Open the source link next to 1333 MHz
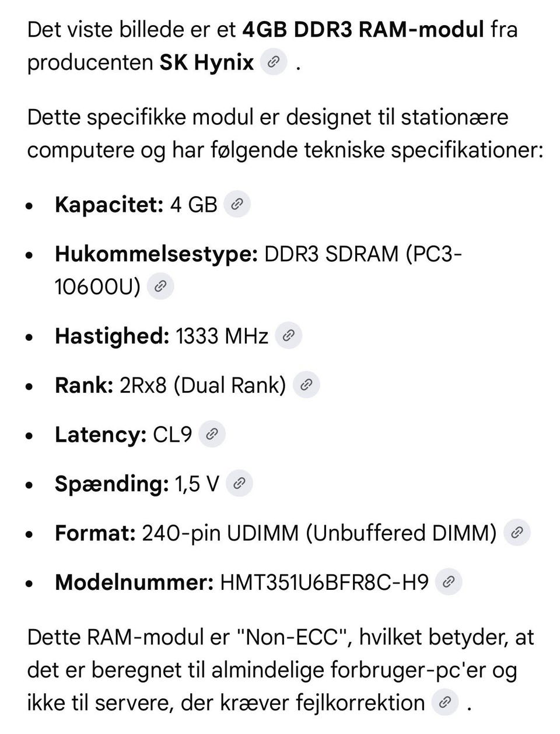 (288, 335)
